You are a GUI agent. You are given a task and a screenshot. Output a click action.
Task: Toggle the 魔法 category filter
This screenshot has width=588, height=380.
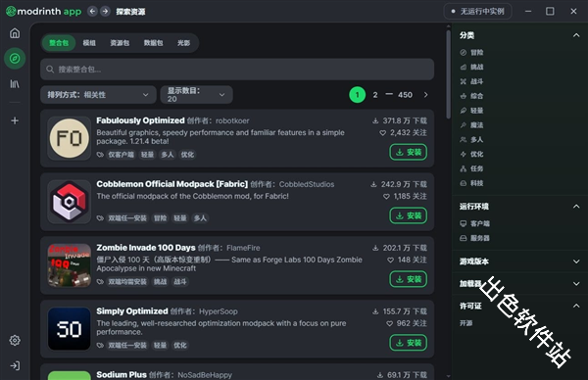[471, 125]
